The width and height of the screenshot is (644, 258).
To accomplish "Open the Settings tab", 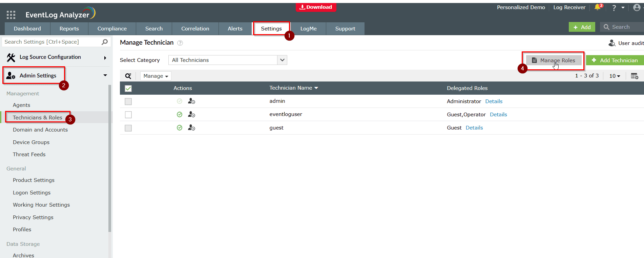I will [271, 29].
